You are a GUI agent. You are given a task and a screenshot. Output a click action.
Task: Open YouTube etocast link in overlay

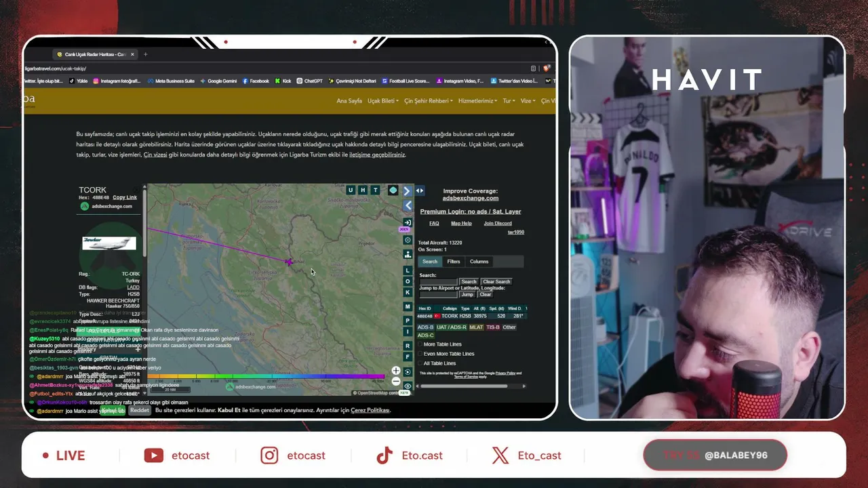click(176, 455)
